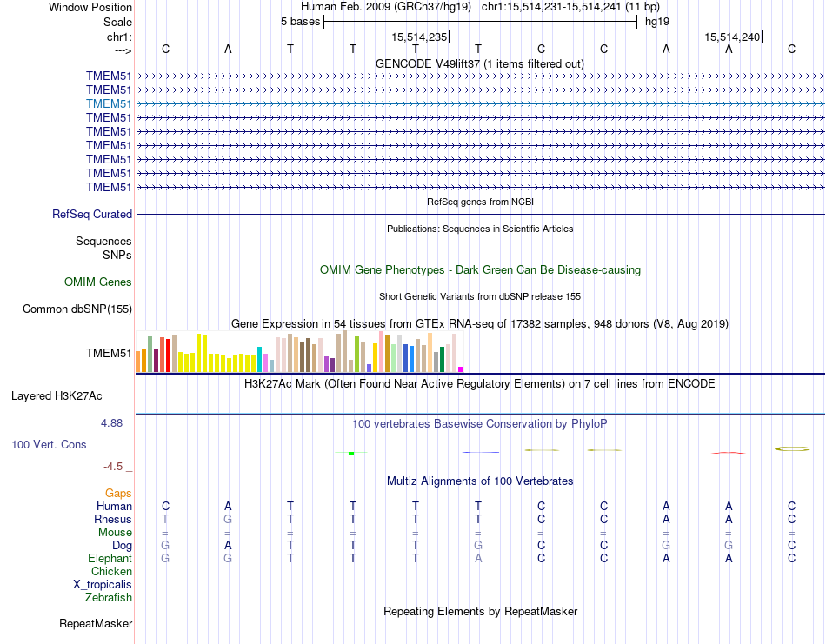Click the H3K27Ac Mark ENCODE track title
This screenshot has width=826, height=644.
pos(479,384)
